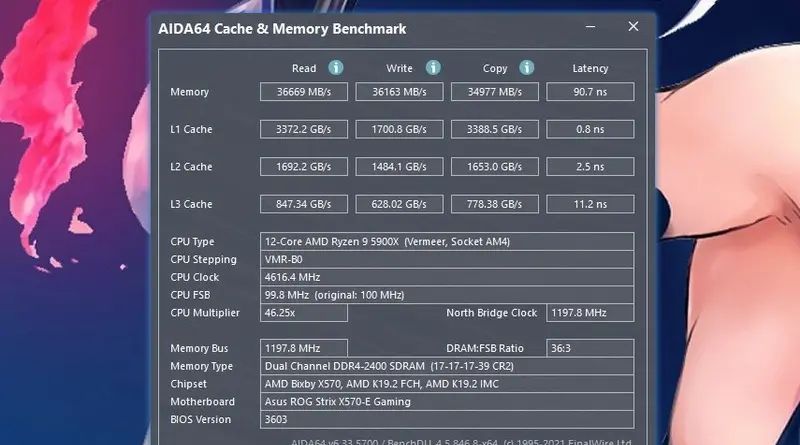The width and height of the screenshot is (800, 445).
Task: Click the CPU Stepping field VMR-B0
Action: point(447,259)
